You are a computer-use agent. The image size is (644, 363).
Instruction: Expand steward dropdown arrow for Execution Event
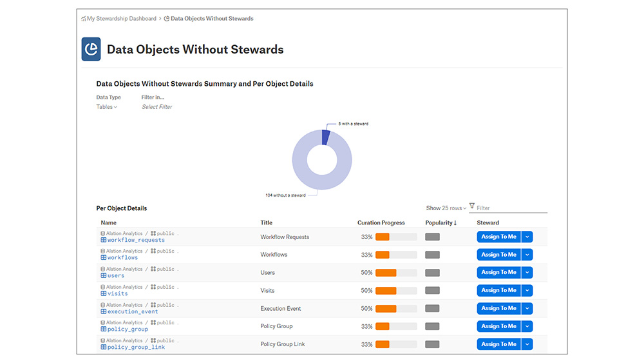click(527, 308)
